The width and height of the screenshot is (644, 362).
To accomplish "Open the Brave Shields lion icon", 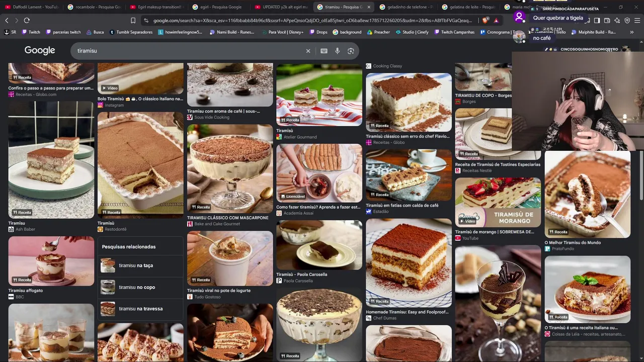I will (x=485, y=21).
